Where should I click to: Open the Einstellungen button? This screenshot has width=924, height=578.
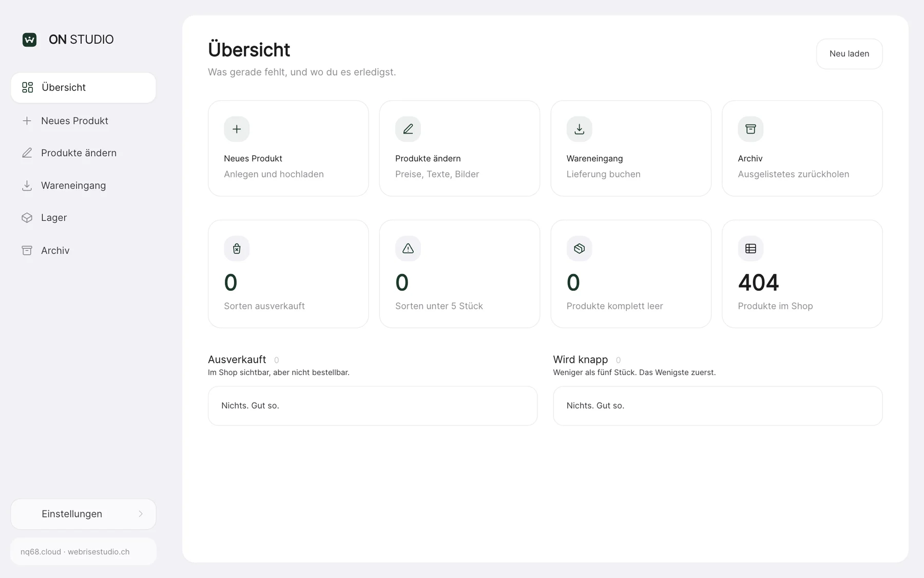coord(83,514)
